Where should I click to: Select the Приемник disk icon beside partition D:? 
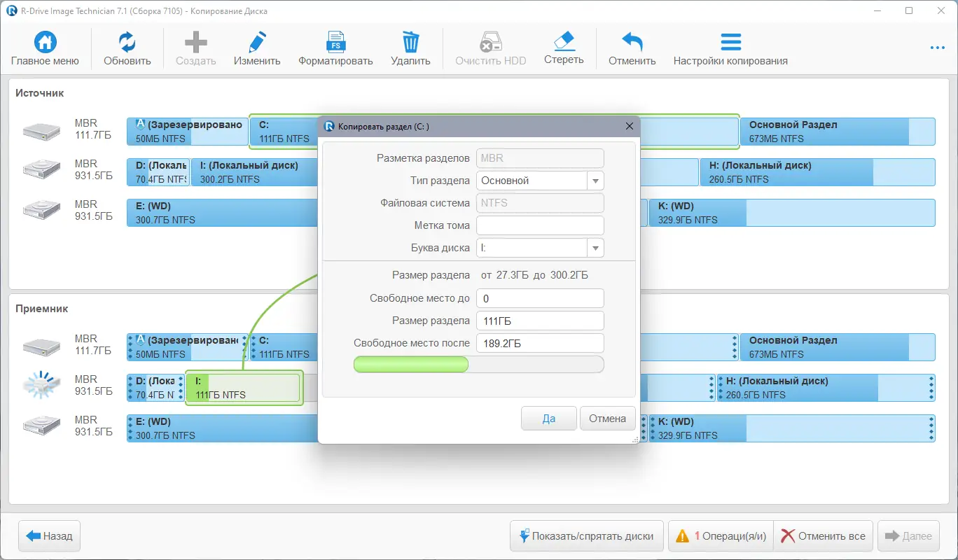point(42,386)
